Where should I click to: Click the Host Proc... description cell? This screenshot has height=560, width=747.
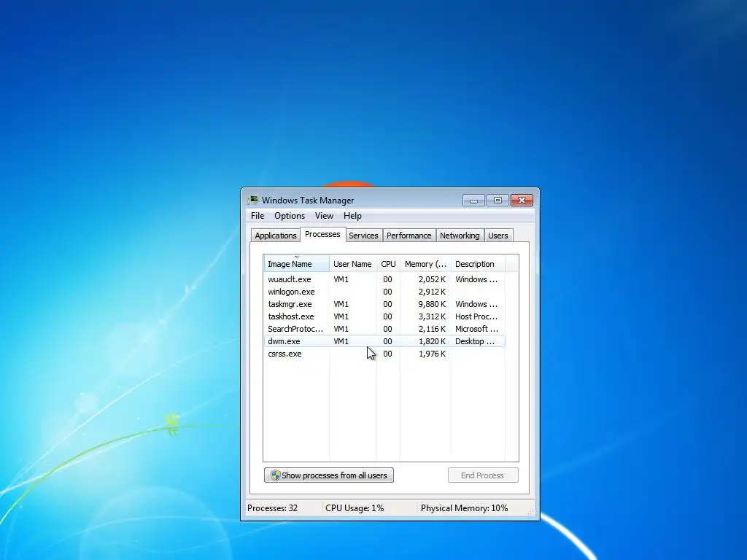click(x=476, y=316)
